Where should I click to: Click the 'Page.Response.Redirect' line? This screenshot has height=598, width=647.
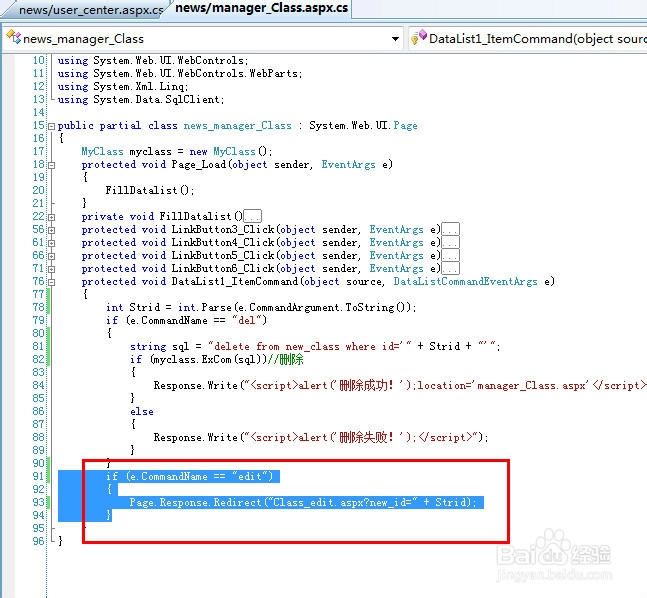click(x=303, y=502)
